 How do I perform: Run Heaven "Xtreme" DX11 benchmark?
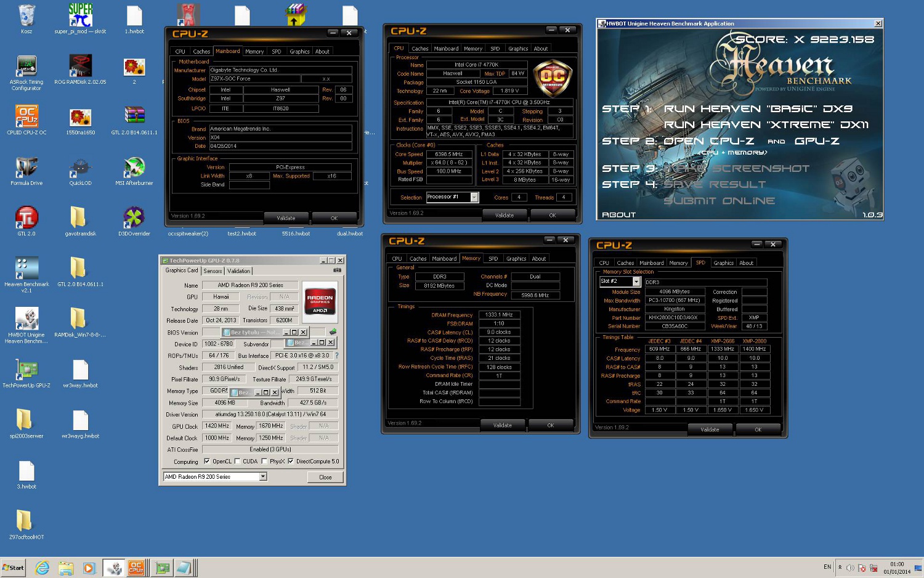pos(766,124)
